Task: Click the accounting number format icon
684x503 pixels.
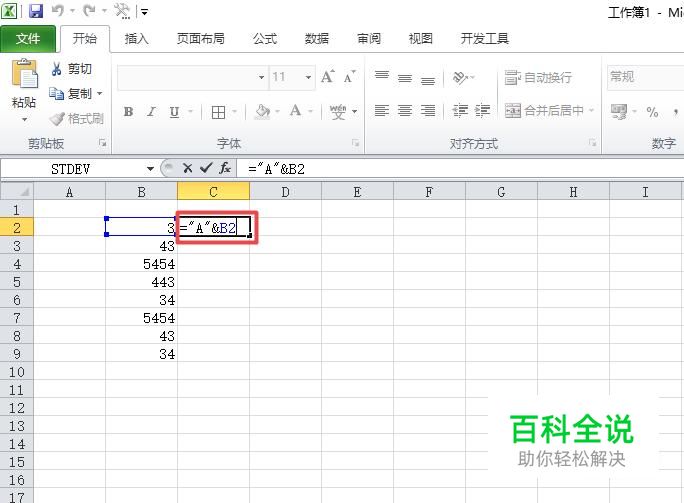Action: [619, 112]
